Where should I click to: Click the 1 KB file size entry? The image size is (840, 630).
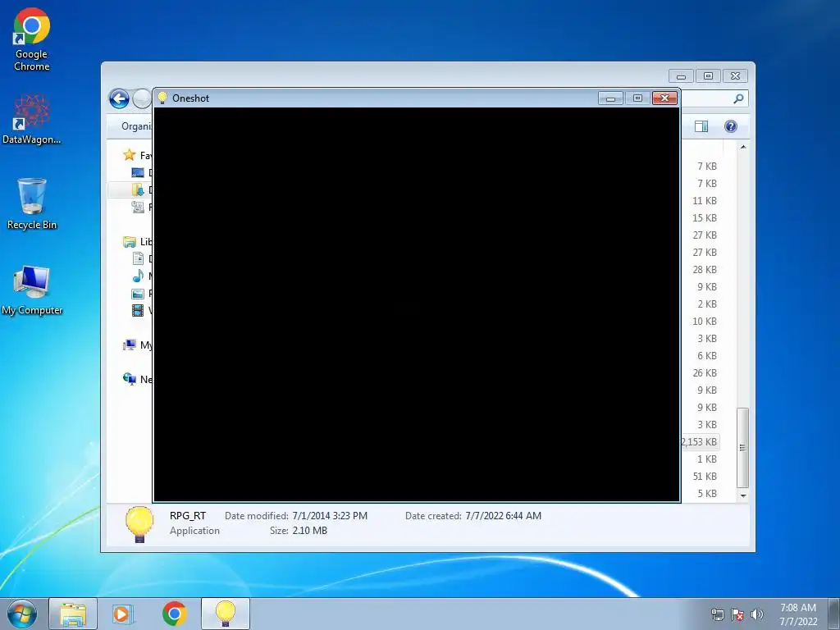point(707,459)
